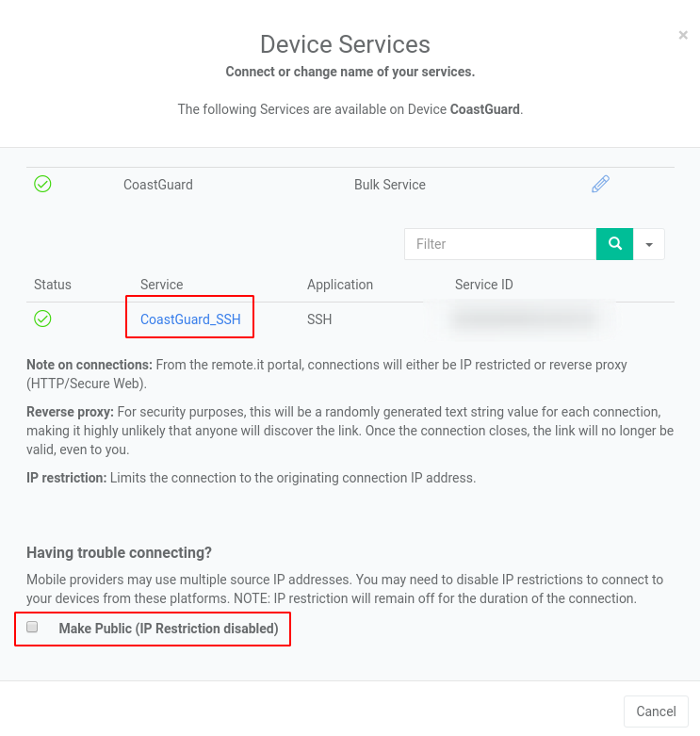Sort by the Status column header
The image size is (700, 736).
(x=53, y=285)
